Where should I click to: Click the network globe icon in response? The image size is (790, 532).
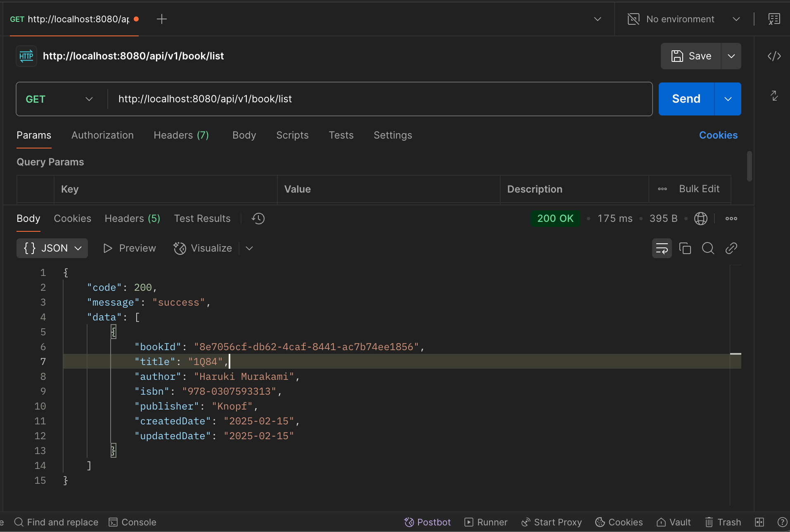point(701,219)
